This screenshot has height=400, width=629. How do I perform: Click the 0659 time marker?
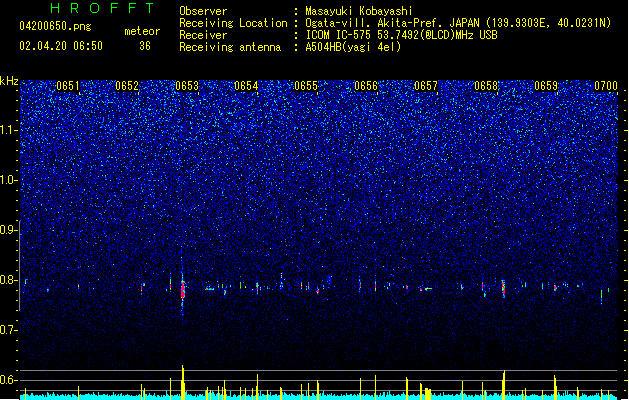click(x=546, y=86)
